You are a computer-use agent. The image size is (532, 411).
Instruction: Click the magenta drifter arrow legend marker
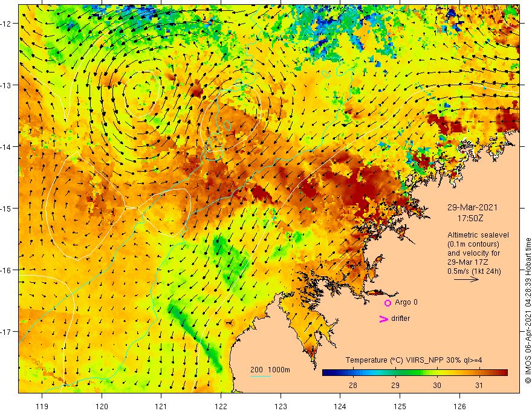pos(384,319)
